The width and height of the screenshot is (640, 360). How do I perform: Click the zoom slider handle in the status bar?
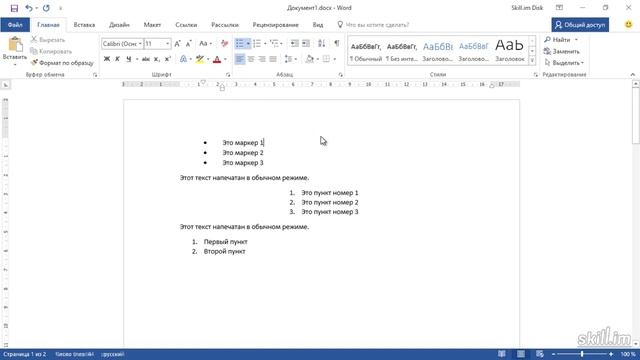(x=582, y=354)
